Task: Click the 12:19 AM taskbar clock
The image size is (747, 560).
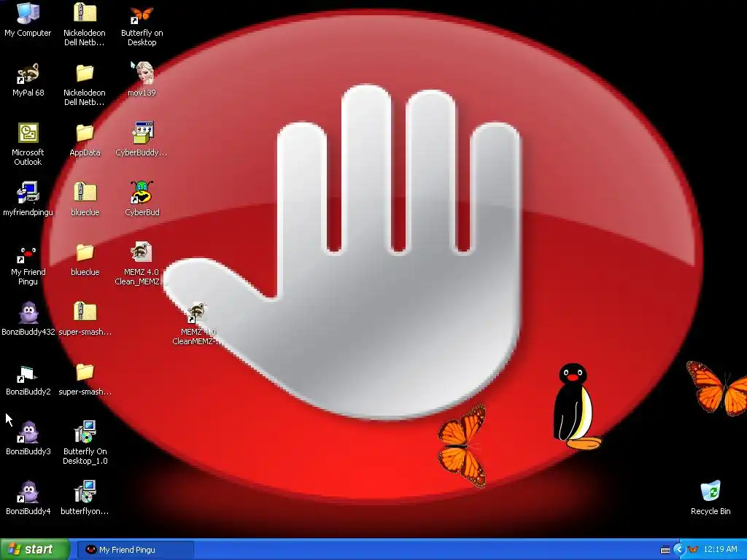Action: click(720, 550)
